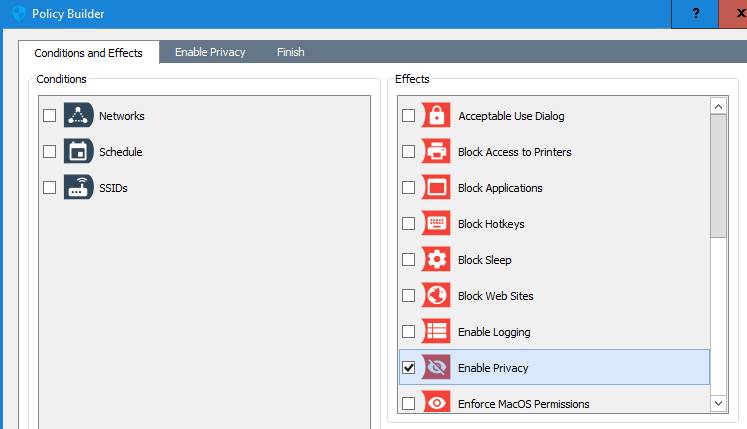Select the Acceptable Use Dialog text

coord(511,116)
